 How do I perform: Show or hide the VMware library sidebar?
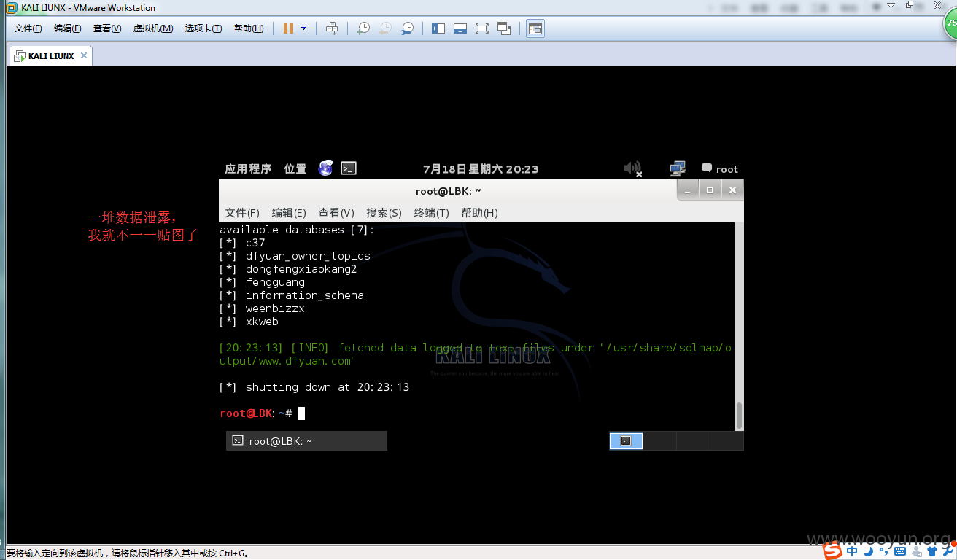438,28
